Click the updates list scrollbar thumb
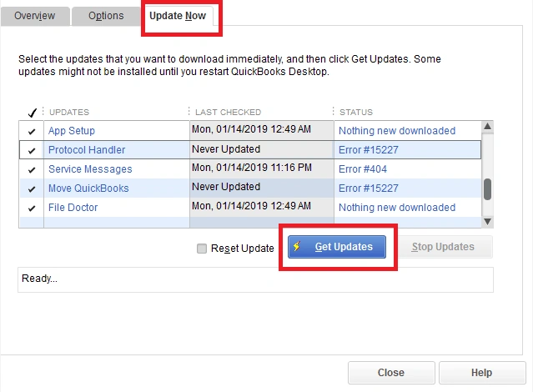 coord(487,189)
